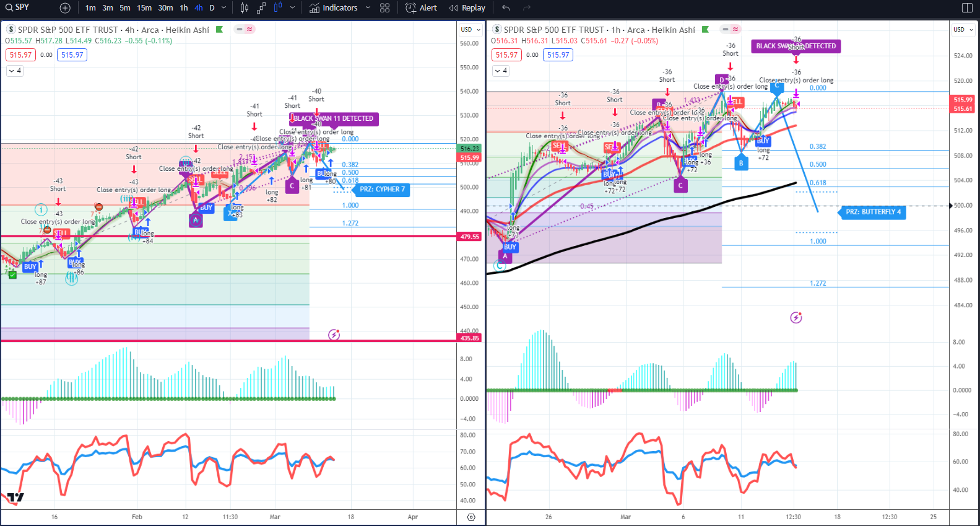Toggle the gray dash pill on 1h chart

[725, 29]
